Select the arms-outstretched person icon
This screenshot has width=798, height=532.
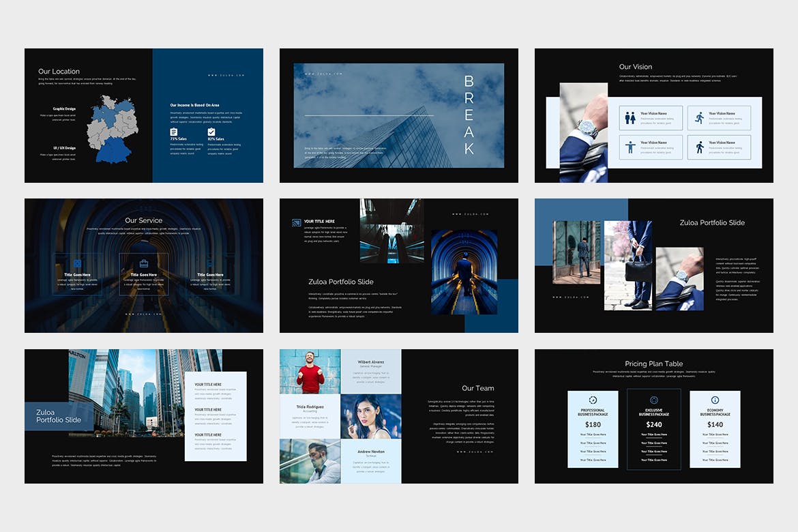[630, 147]
